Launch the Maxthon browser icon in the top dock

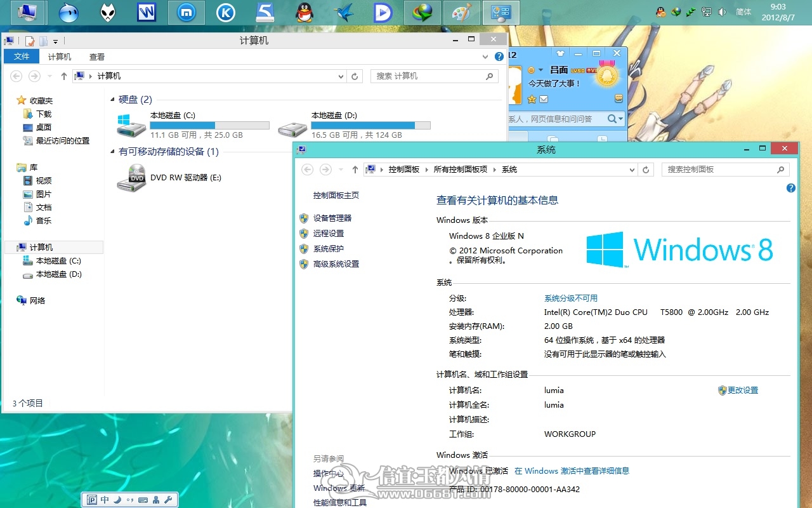187,12
